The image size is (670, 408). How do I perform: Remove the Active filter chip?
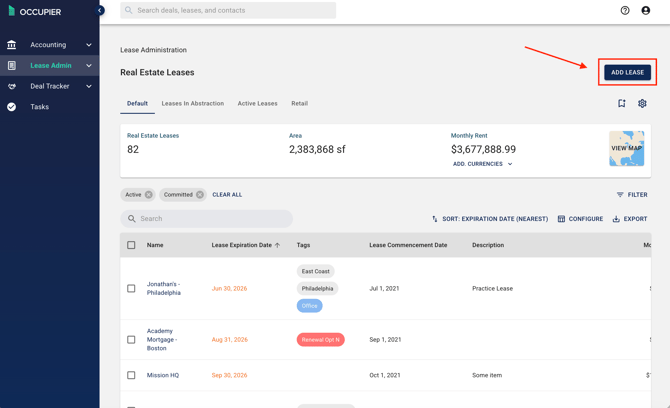click(x=148, y=194)
